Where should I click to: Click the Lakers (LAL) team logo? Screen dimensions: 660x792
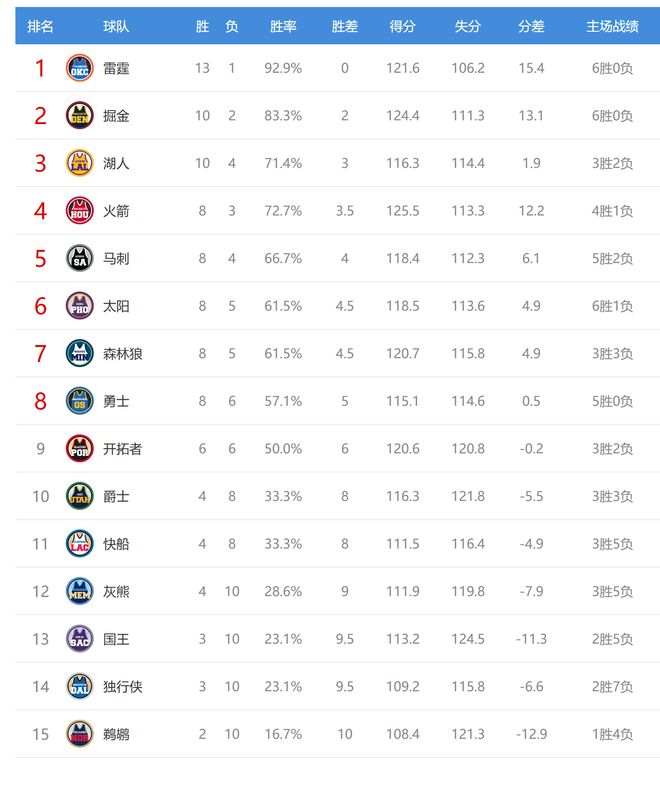point(80,163)
